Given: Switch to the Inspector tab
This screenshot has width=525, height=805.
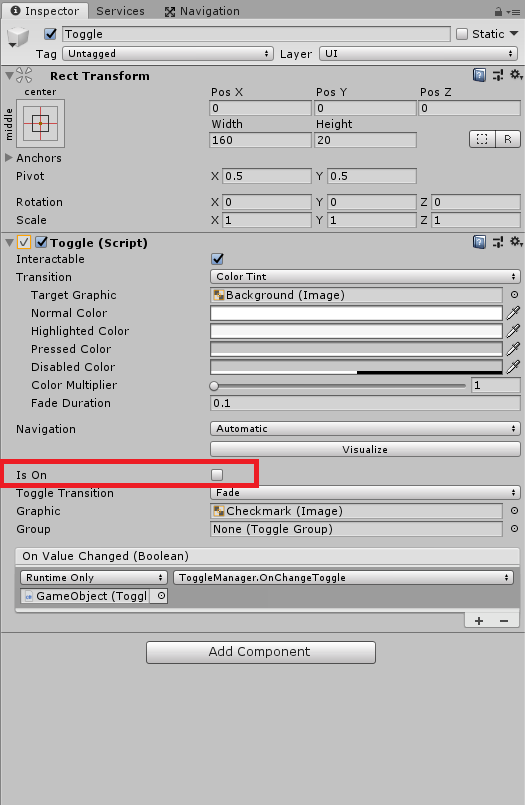Looking at the screenshot, I should 45,11.
